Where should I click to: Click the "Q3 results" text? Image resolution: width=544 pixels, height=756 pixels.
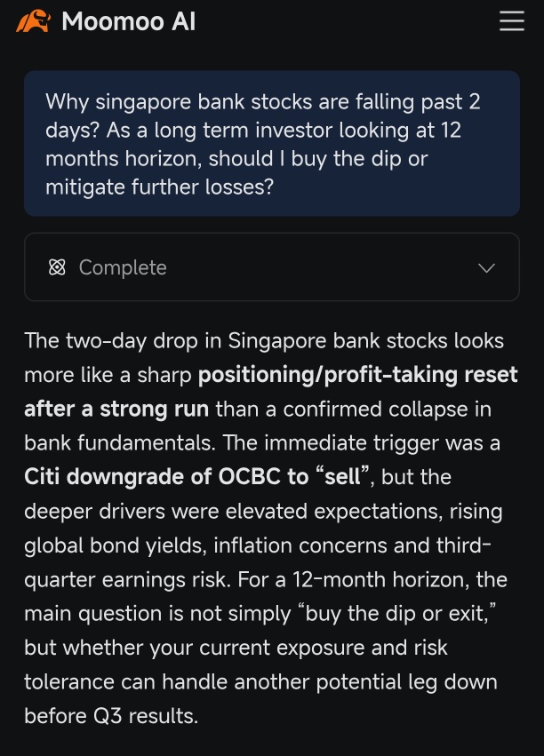pos(144,716)
